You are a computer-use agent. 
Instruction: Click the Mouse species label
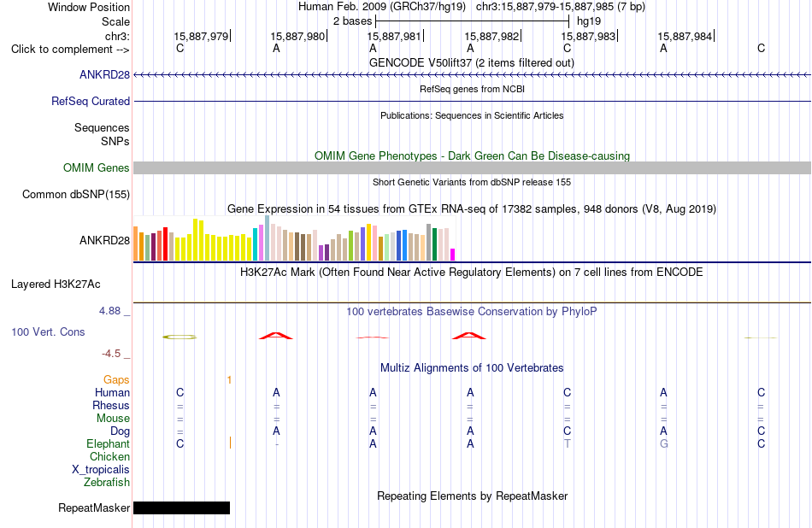pos(114,419)
